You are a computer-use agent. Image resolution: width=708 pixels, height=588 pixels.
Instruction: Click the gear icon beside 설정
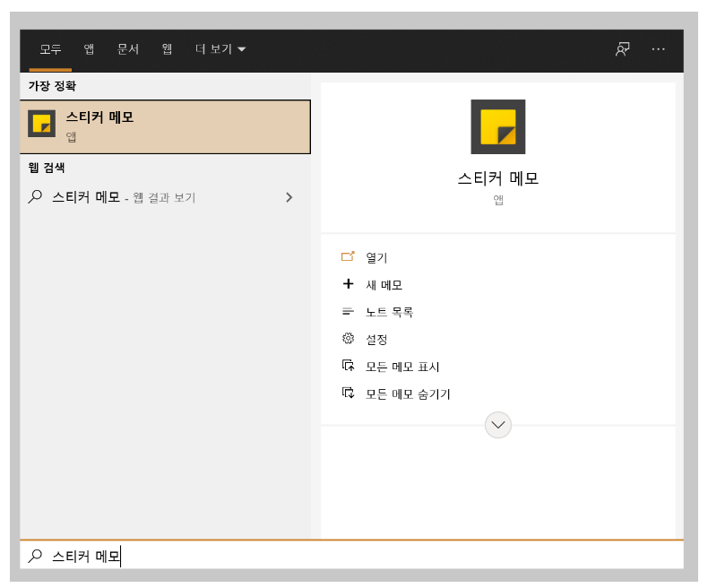348,338
